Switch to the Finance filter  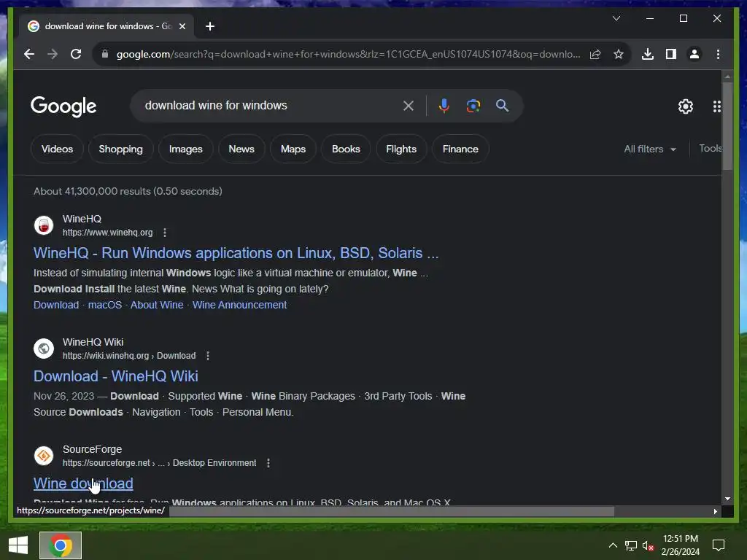460,149
